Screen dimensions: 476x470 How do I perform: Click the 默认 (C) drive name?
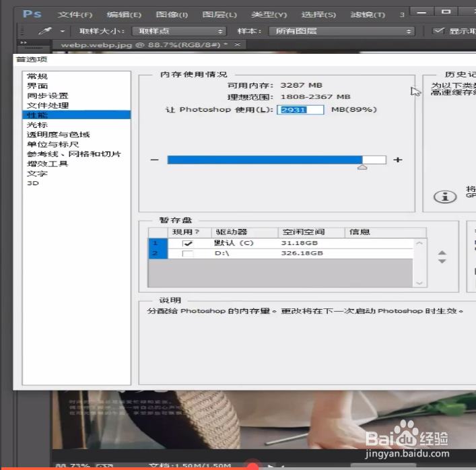coord(234,243)
